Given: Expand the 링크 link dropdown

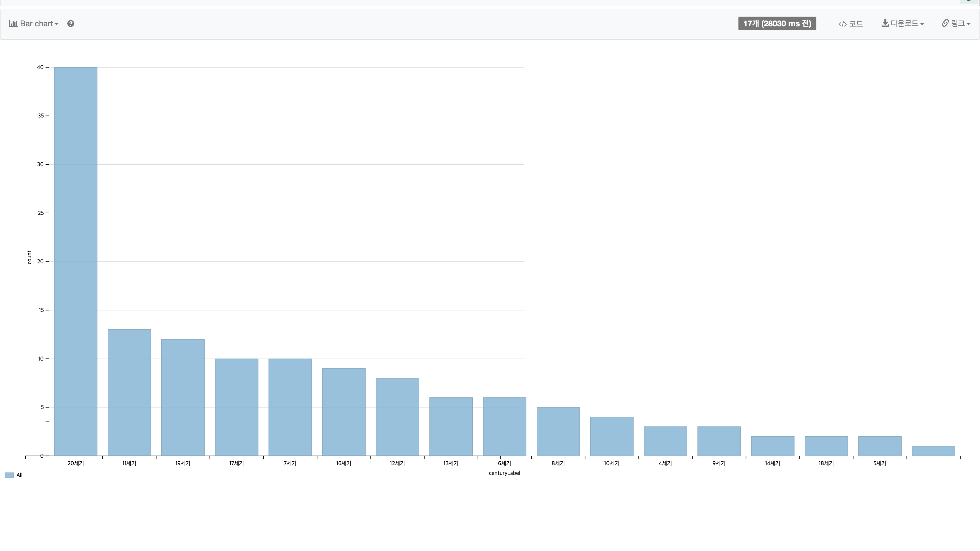Looking at the screenshot, I should (956, 23).
